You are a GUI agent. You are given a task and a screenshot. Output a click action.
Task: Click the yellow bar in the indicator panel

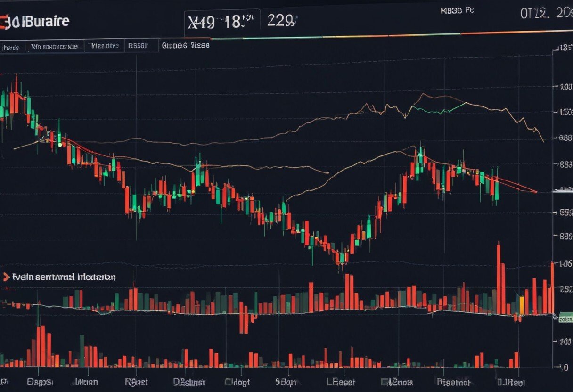521,305
